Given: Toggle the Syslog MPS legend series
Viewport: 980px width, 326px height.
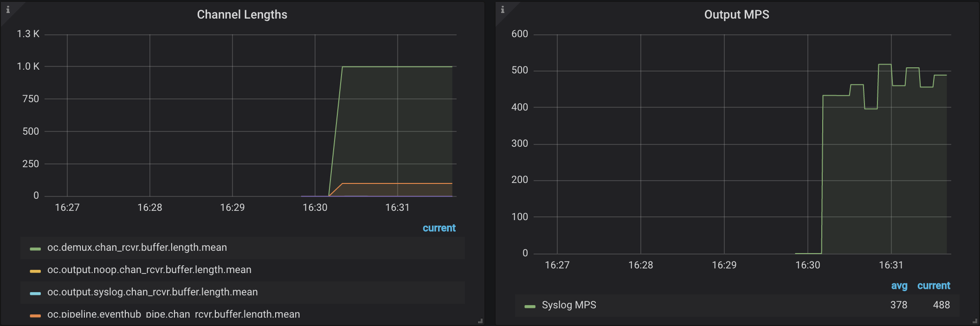Looking at the screenshot, I should coord(569,305).
